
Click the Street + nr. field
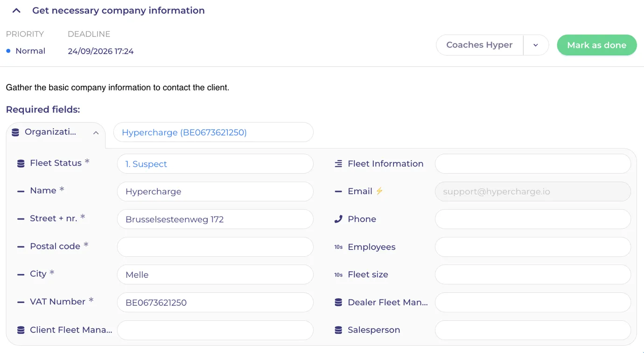[215, 219]
